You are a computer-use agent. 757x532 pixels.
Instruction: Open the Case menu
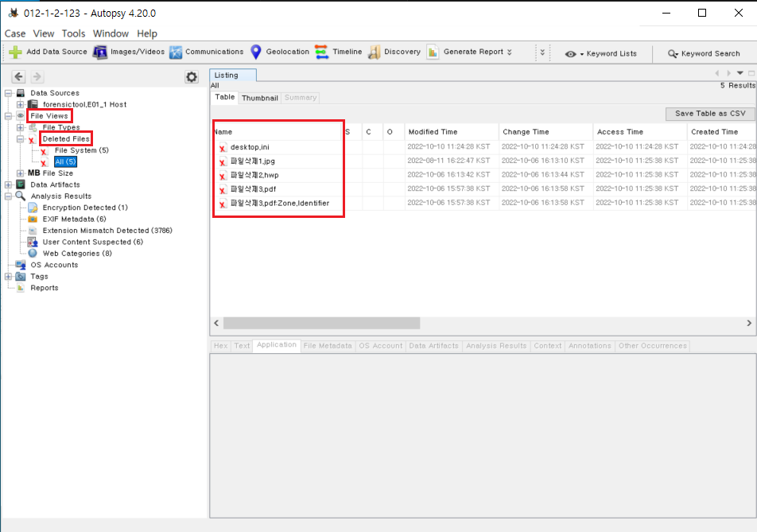tap(15, 33)
